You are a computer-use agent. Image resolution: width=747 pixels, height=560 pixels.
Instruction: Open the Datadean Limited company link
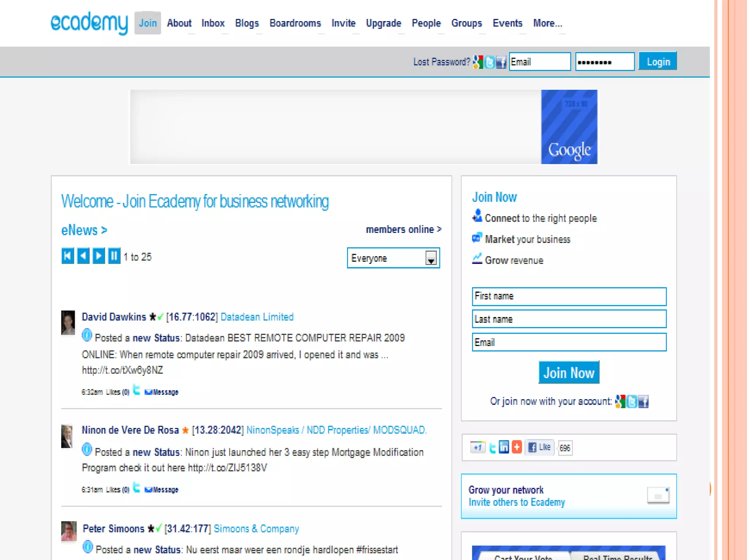click(257, 317)
